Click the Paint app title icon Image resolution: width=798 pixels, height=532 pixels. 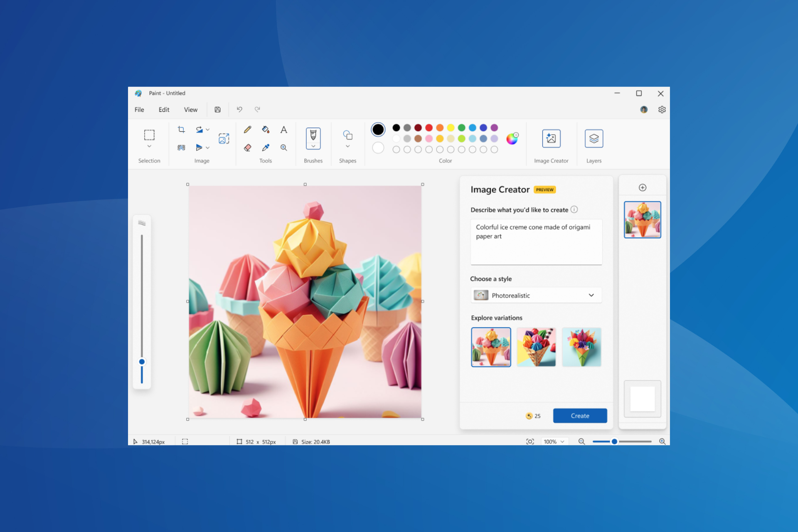coord(138,94)
